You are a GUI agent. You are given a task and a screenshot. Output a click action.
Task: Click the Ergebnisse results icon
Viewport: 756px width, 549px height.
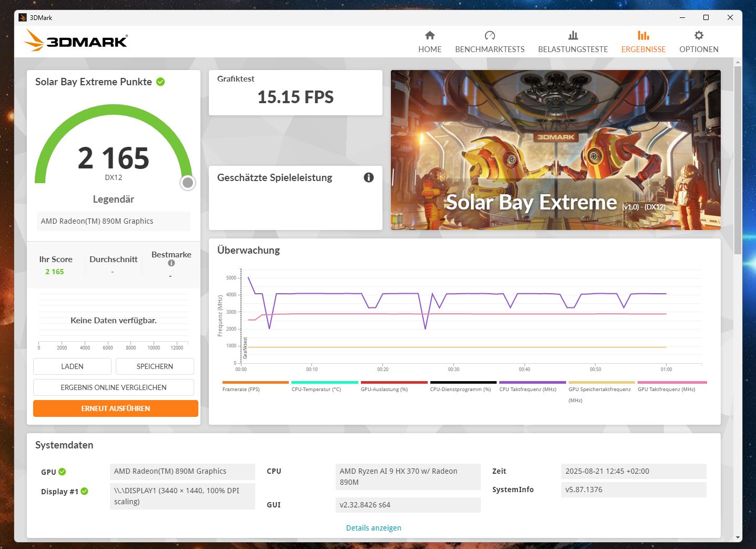pos(643,35)
